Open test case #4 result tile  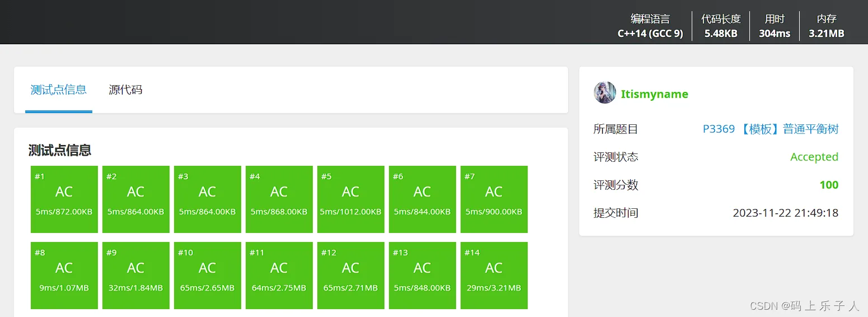(279, 199)
